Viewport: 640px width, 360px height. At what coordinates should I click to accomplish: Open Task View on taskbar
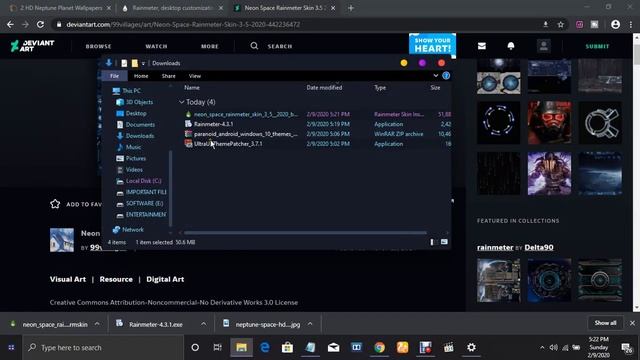click(x=218, y=347)
